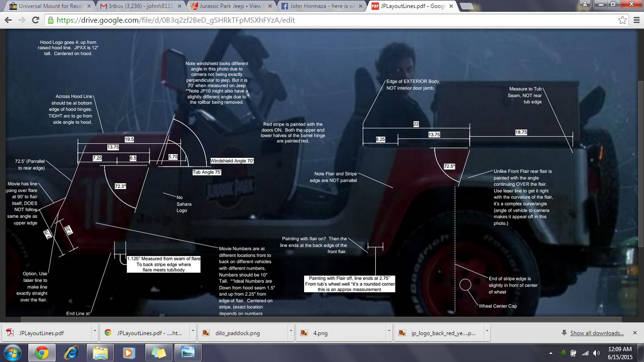
Task: Click the 'Tub Angle 75' label
Action: click(x=206, y=173)
